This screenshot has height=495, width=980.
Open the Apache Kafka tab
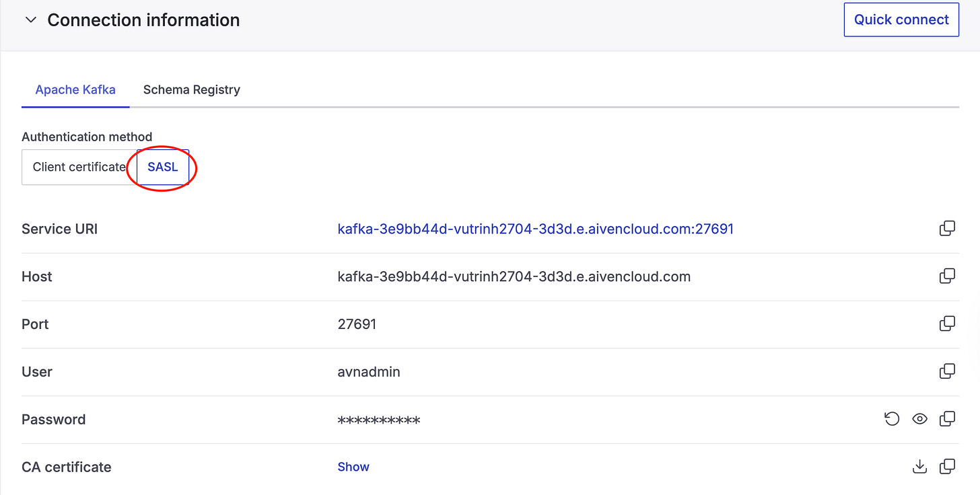75,89
